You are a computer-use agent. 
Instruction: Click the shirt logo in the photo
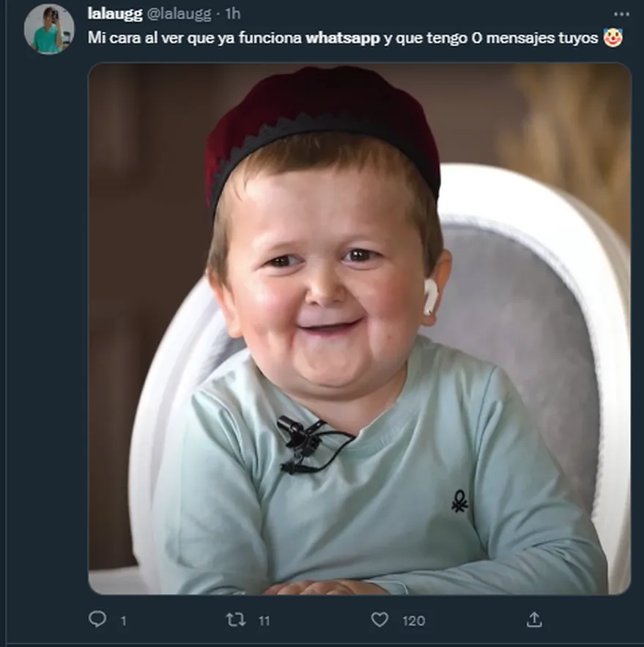point(459,501)
